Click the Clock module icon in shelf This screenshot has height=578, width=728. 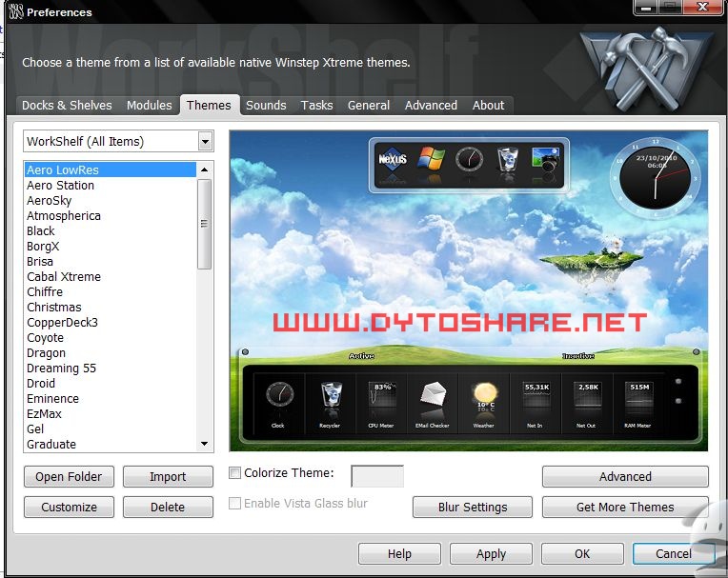[279, 395]
